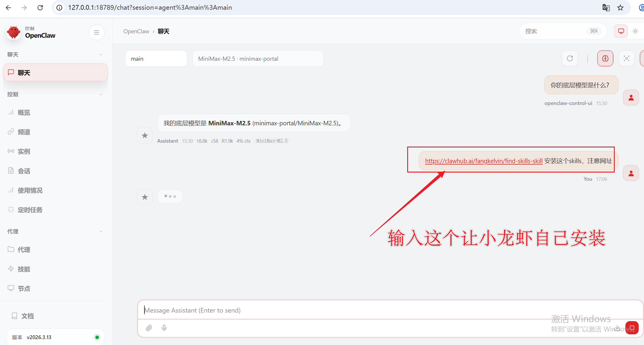Image resolution: width=644 pixels, height=345 pixels.
Task: Click the R1.9k stat under assistant reply
Action: 227,141
